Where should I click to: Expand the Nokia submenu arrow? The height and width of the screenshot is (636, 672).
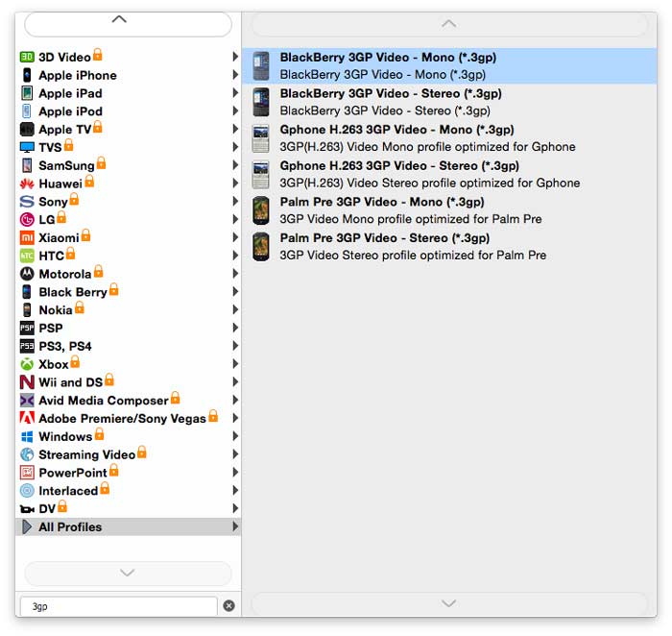point(235,309)
